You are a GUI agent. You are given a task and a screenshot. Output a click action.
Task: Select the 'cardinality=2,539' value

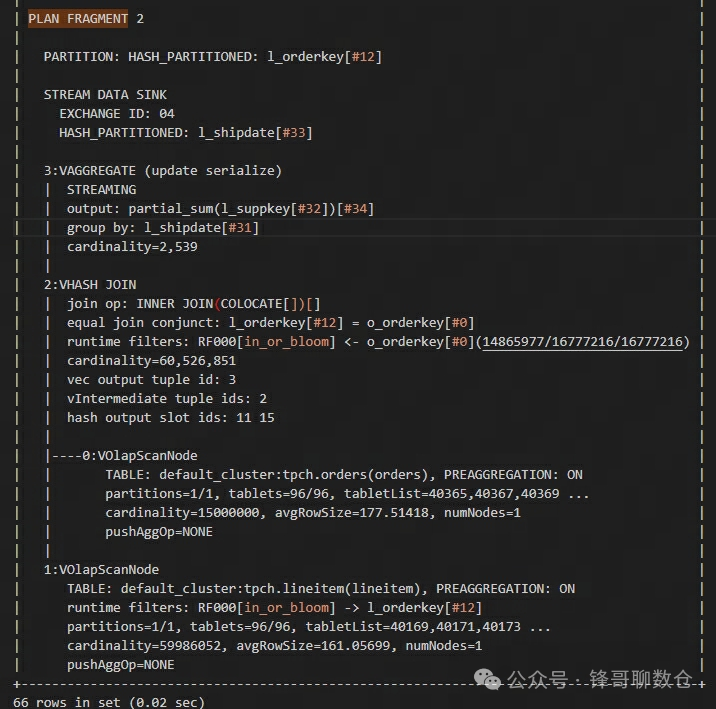click(132, 247)
